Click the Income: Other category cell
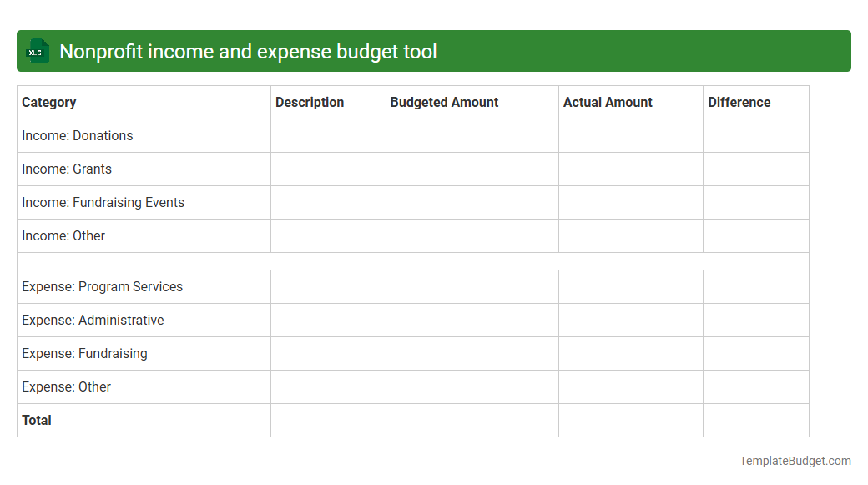Screen dimensions: 868x485 (x=63, y=235)
